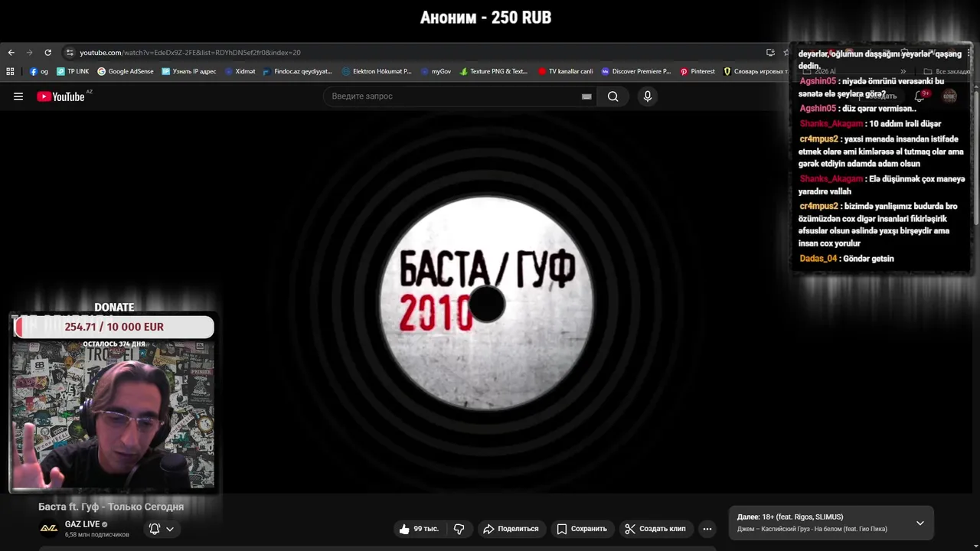Click the DONATE label above the goal
Image resolution: width=980 pixels, height=551 pixels.
[114, 308]
